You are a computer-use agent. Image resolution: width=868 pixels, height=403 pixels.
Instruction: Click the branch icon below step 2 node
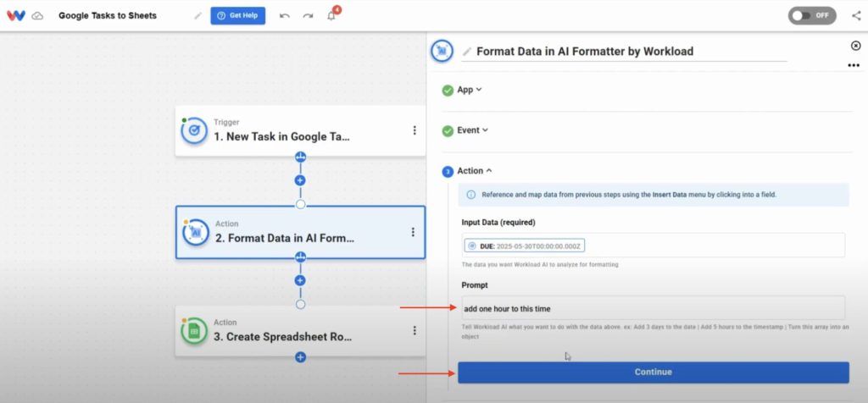(x=300, y=257)
